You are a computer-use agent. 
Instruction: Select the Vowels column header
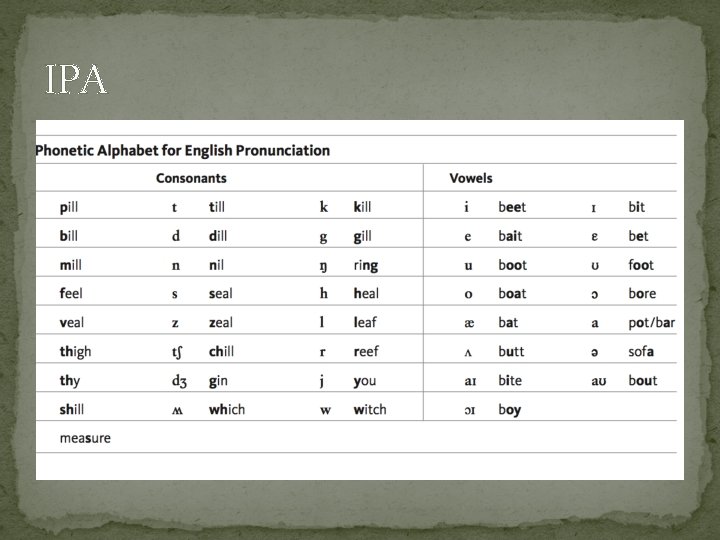click(x=471, y=179)
